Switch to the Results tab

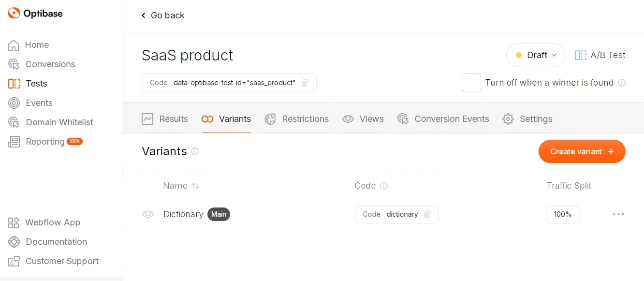(x=164, y=119)
